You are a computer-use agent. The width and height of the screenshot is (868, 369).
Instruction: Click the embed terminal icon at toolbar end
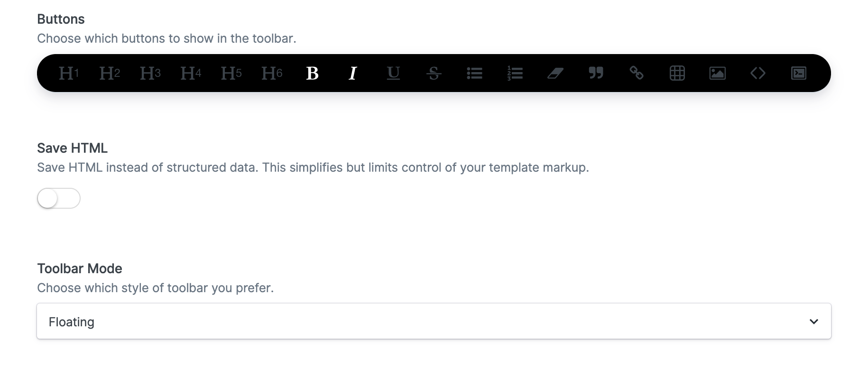tap(798, 73)
